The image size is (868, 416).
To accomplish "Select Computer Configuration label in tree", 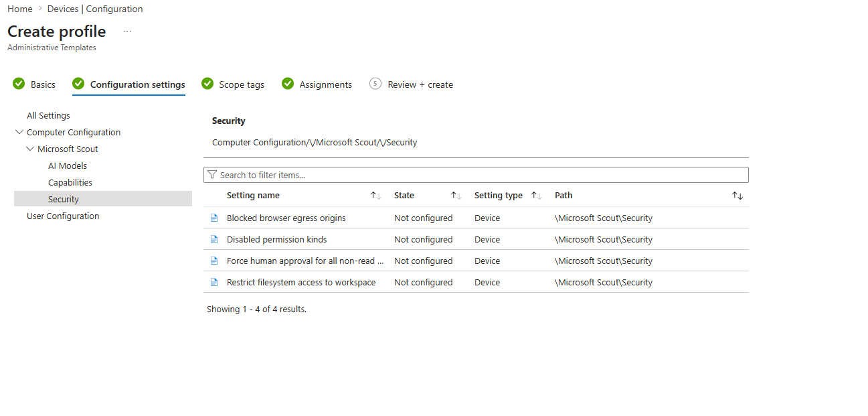I will coord(74,133).
